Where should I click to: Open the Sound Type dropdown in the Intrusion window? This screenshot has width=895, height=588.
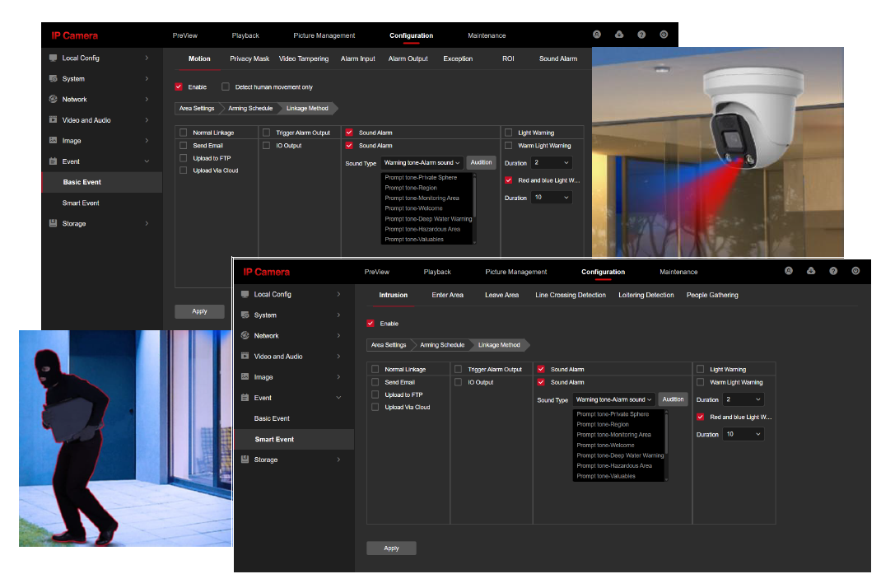pos(614,399)
